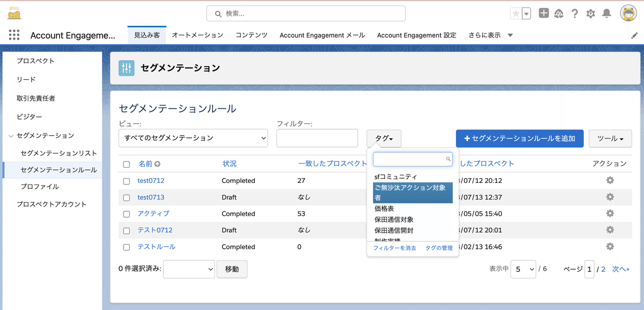This screenshot has width=644, height=310.
Task: Select the 見込み客 tab
Action: click(147, 35)
